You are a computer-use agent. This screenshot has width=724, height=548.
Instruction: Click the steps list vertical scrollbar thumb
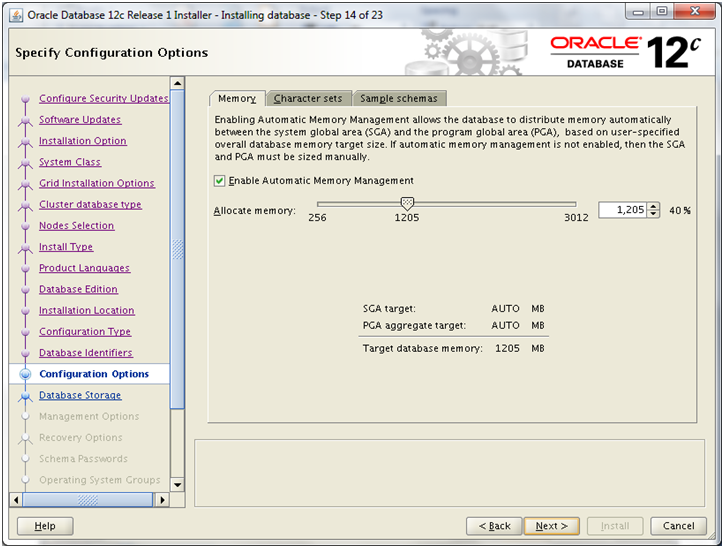tap(177, 249)
